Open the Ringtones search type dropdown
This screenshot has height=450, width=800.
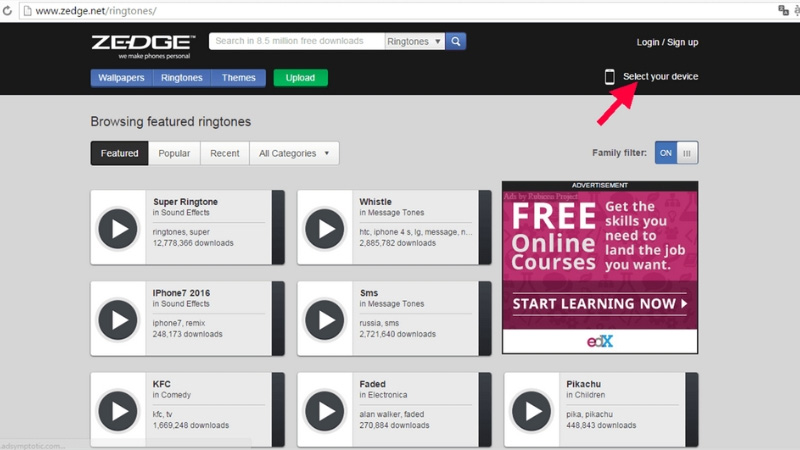pyautogui.click(x=414, y=42)
